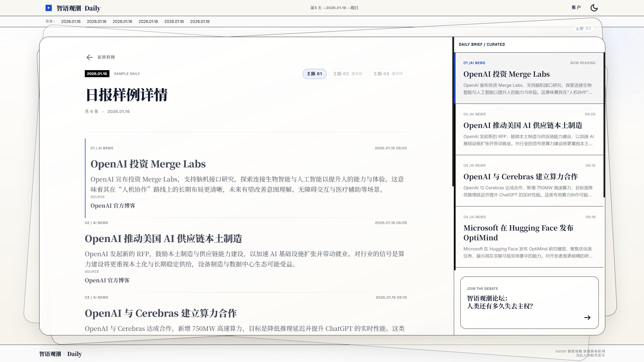Select the locked 主题 02 tab
The height and width of the screenshot is (362, 644).
[x=347, y=74]
